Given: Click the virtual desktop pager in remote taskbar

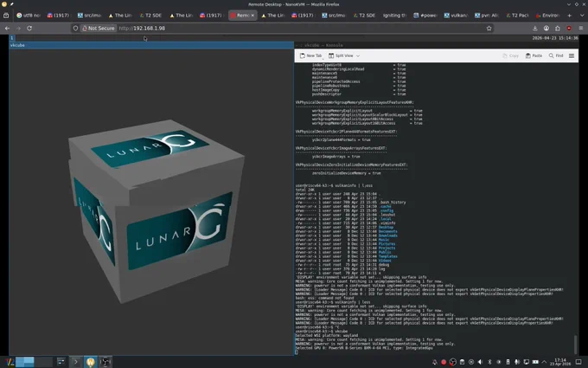Looking at the screenshot, I should click(x=34, y=362).
